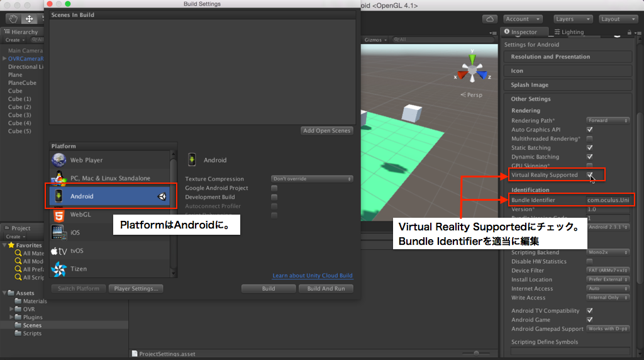The image size is (644, 360).
Task: Toggle Android TV Compatibility checkbox
Action: [589, 311]
